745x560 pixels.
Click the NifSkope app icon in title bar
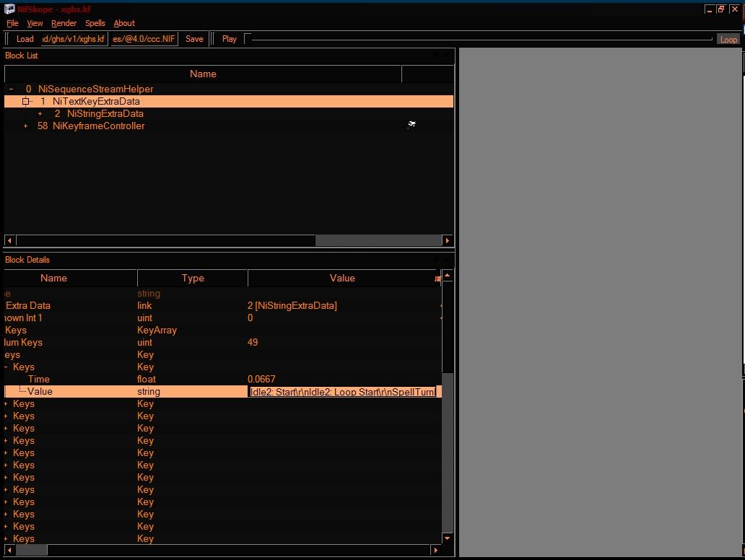[x=9, y=9]
